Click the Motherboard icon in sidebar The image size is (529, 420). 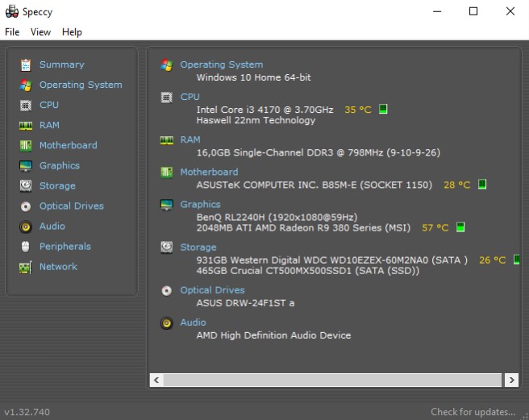[x=26, y=146]
